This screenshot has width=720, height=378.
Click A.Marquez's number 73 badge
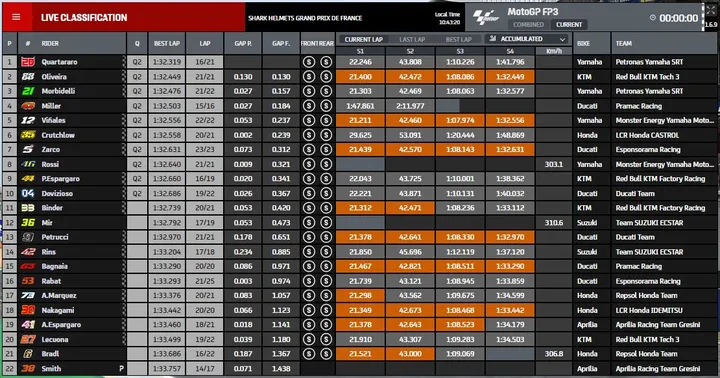click(28, 295)
